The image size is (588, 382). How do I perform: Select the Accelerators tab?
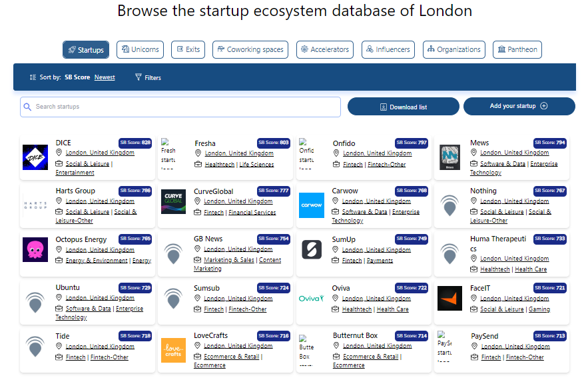pyautogui.click(x=324, y=49)
